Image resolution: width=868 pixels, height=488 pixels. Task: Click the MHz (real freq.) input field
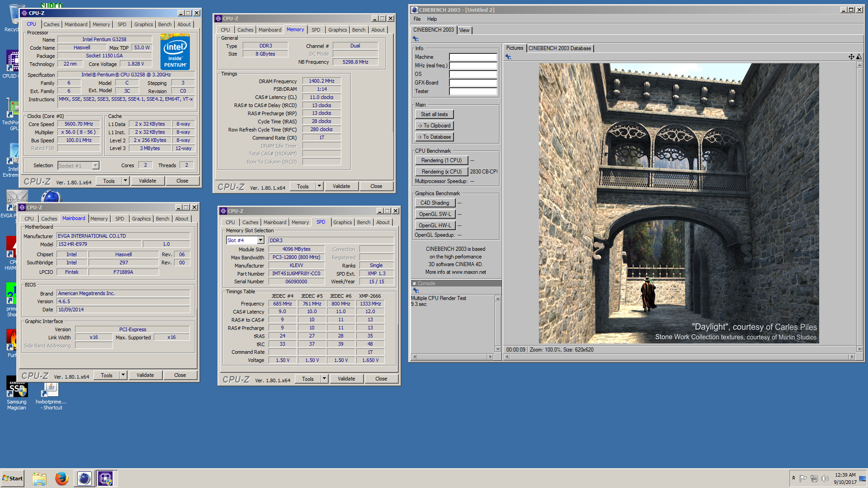(473, 66)
